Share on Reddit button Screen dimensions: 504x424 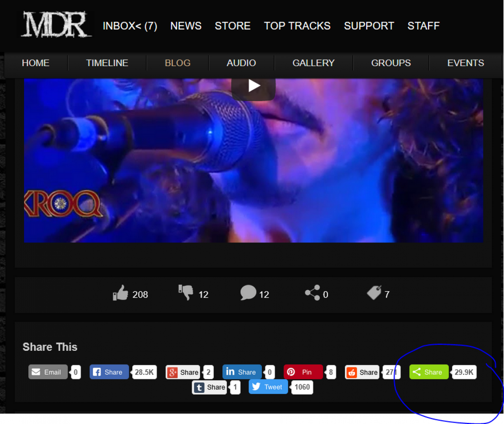click(362, 372)
